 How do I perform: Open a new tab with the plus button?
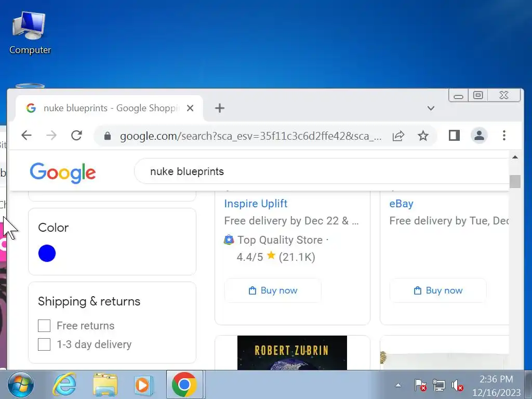220,108
